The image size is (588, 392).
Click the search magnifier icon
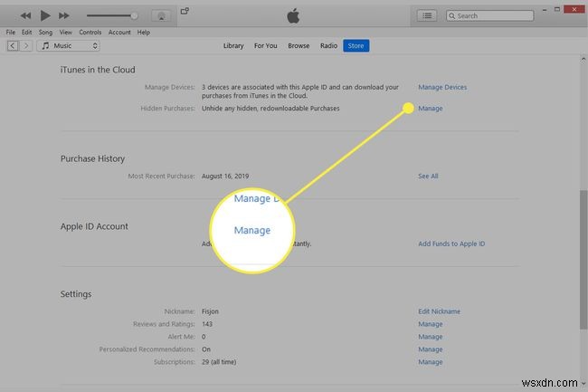tap(452, 15)
